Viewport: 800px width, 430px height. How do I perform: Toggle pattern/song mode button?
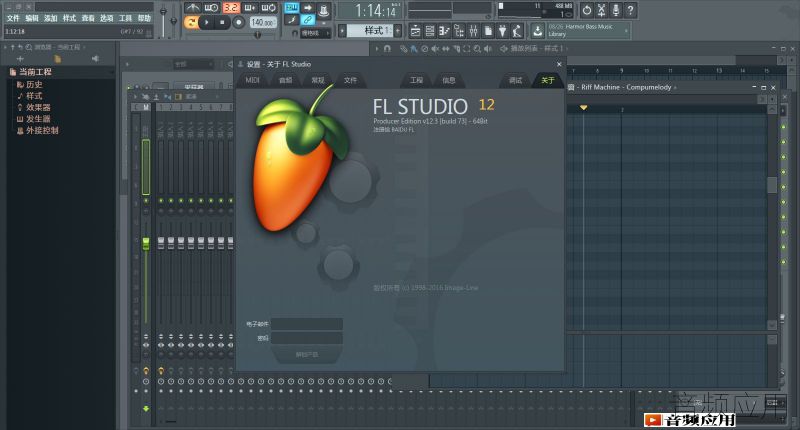click(x=191, y=22)
